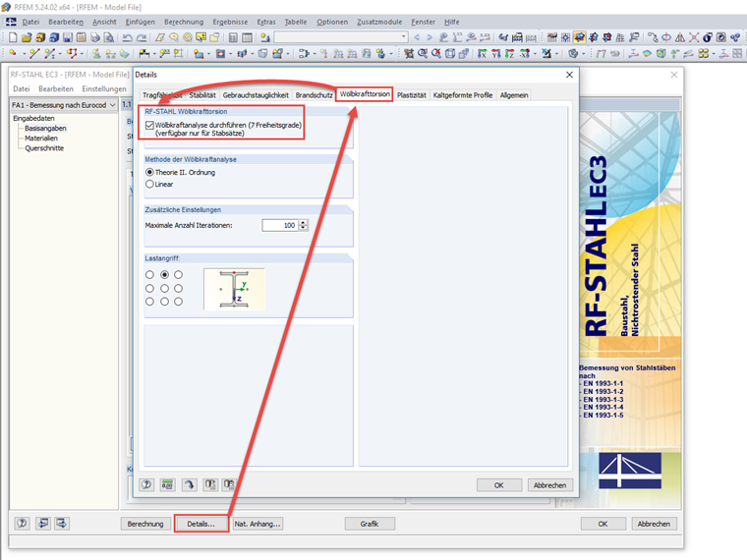Create a new model file icon

[13, 37]
